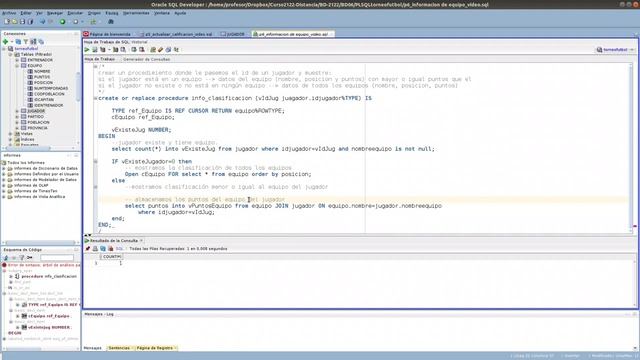Image resolution: width=640 pixels, height=360 pixels.
Task: Click the green plus New Connection icon
Action: click(5, 42)
